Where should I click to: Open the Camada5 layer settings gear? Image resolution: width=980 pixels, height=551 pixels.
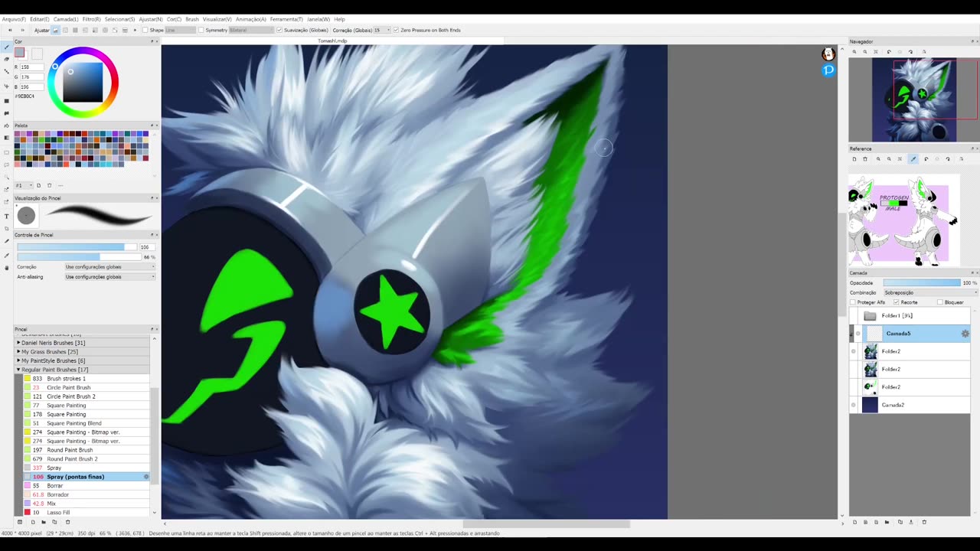pyautogui.click(x=965, y=334)
